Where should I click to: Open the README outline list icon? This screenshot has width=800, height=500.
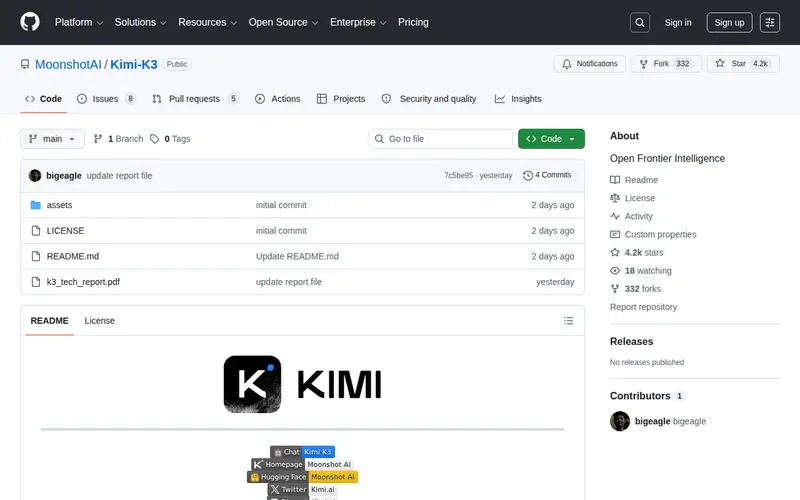click(568, 321)
